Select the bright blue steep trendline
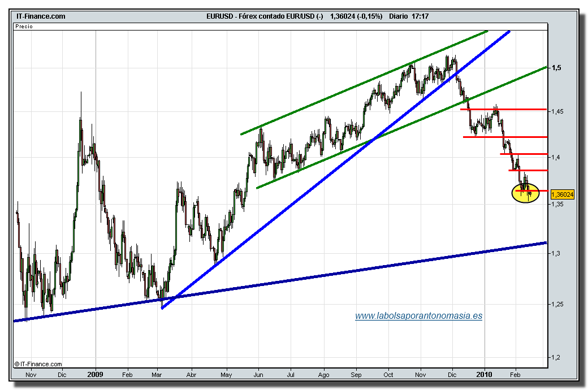The width and height of the screenshot is (588, 390). [x=336, y=170]
